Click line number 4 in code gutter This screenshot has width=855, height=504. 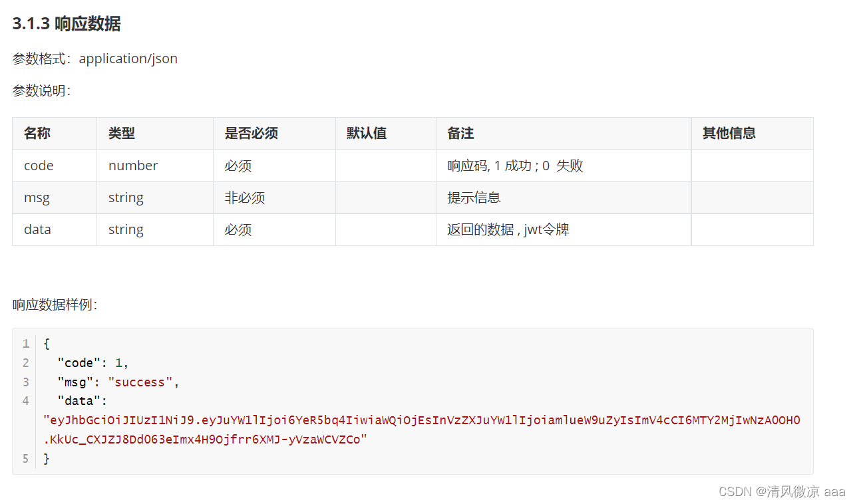point(25,401)
